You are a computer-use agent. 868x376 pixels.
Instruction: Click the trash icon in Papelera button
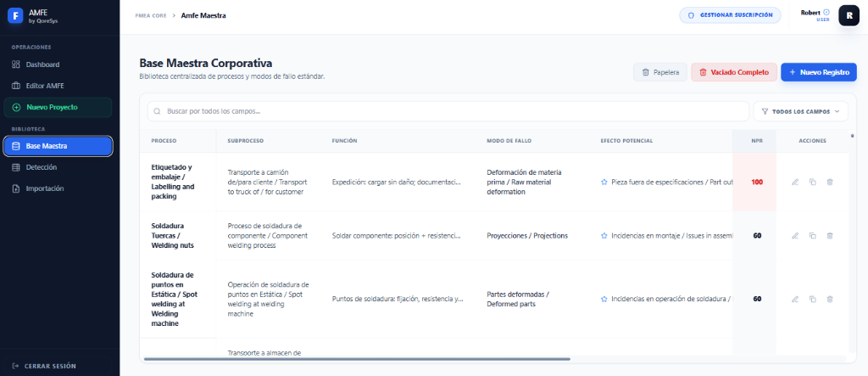(645, 73)
